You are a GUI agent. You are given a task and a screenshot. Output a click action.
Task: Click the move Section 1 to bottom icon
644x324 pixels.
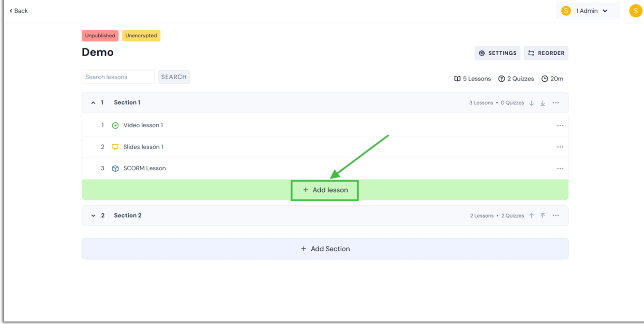tap(542, 102)
